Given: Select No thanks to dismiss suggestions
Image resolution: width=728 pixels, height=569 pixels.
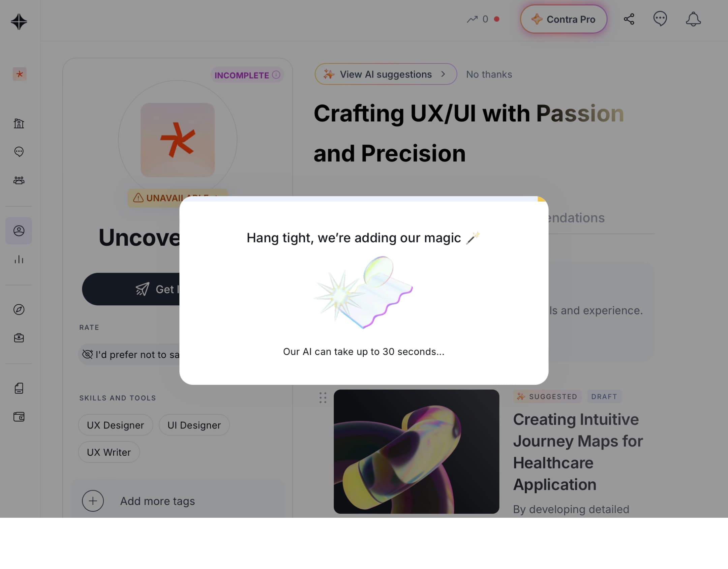Looking at the screenshot, I should tap(489, 74).
